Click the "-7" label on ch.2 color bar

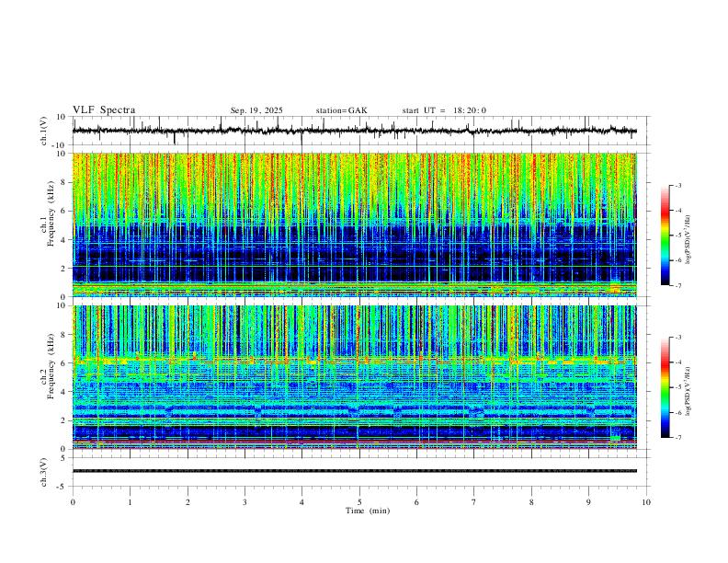coord(677,438)
